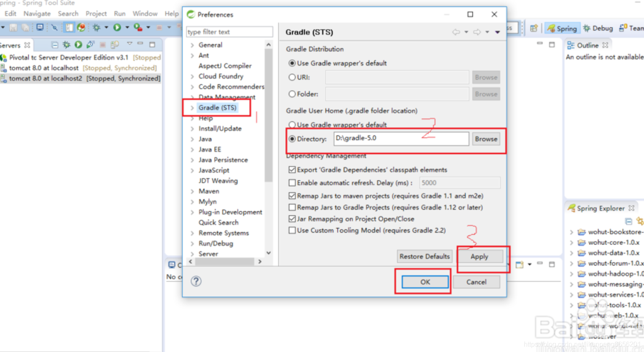Enable automatic refresh checkbox
Screen dimensions: 644x352
(x=292, y=183)
